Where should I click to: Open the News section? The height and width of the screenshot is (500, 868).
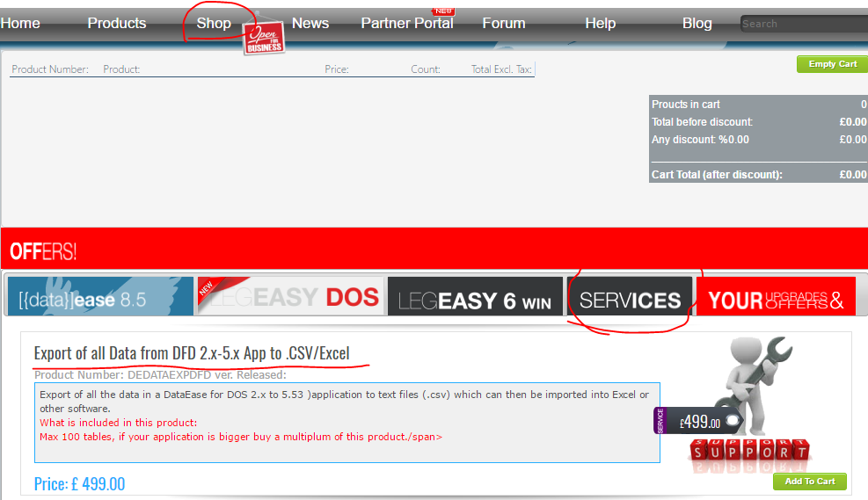[x=310, y=23]
